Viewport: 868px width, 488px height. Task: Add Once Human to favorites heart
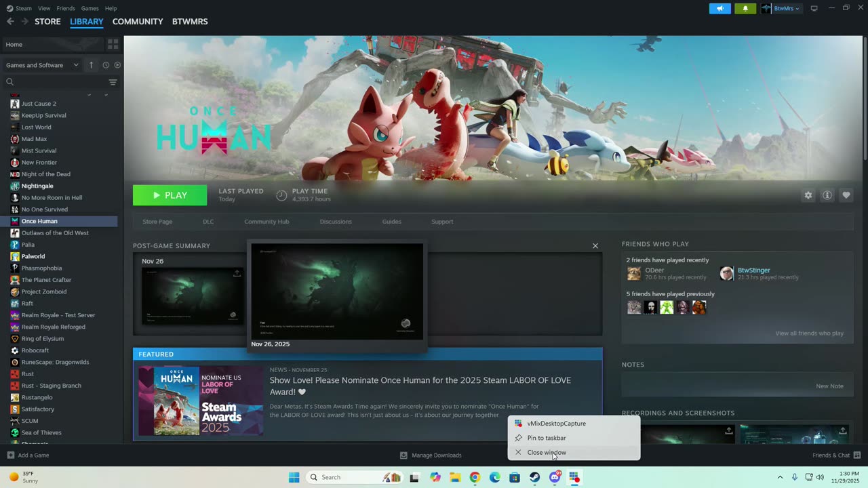click(846, 195)
